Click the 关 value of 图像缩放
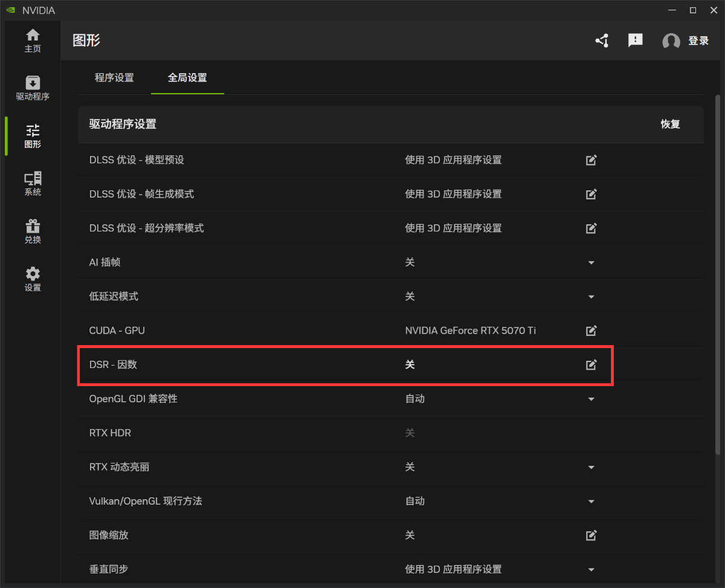This screenshot has height=588, width=725. click(410, 535)
